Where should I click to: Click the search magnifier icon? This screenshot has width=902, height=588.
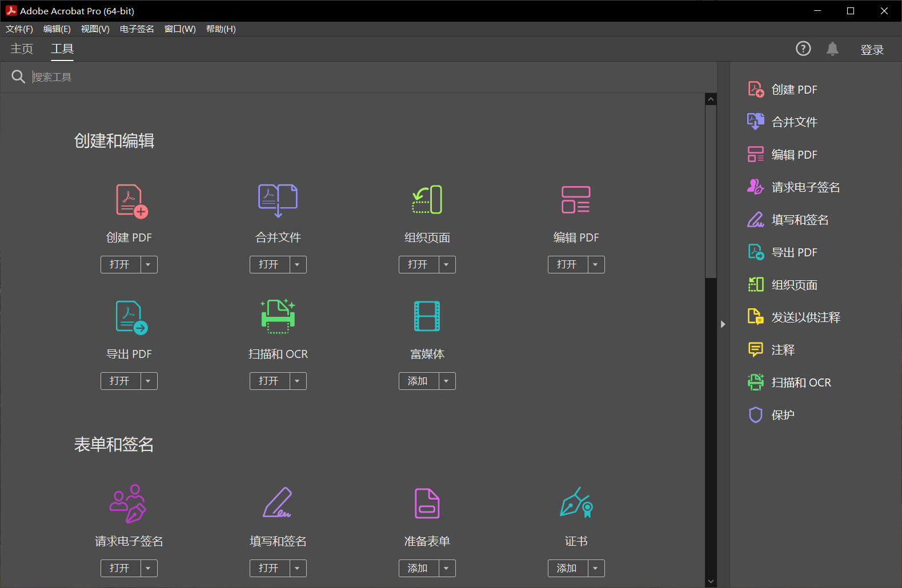[x=18, y=76]
